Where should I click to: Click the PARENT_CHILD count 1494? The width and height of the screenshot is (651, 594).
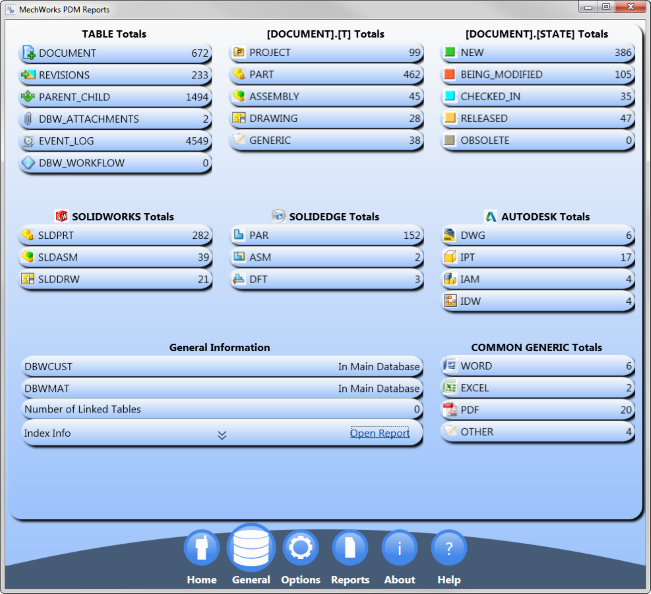pos(197,97)
